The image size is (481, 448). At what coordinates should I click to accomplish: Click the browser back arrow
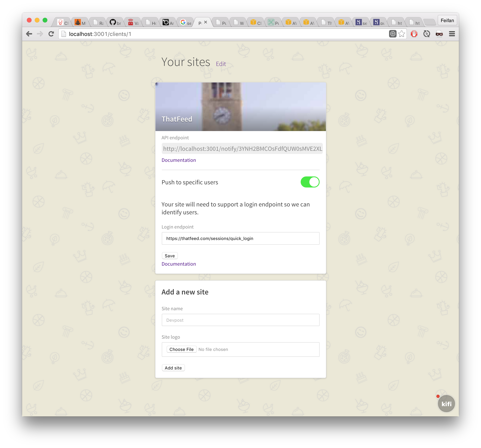29,34
